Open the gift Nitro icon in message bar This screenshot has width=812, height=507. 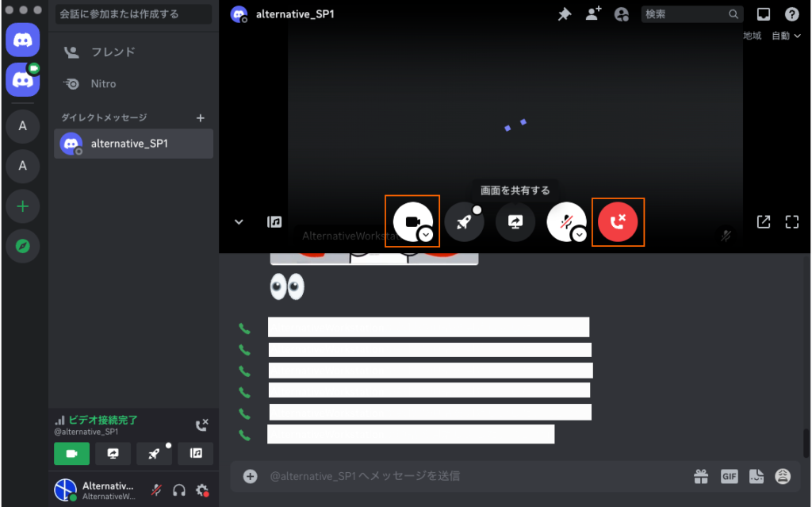[701, 476]
